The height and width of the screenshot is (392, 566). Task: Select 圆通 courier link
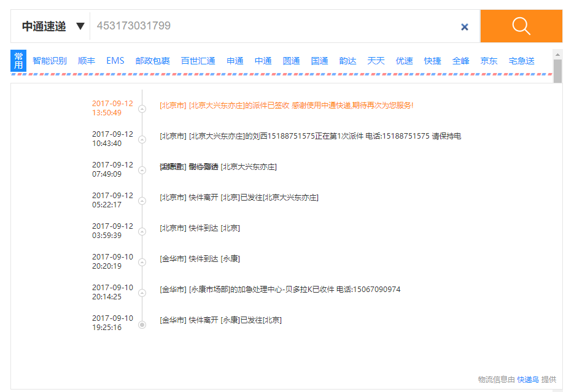(292, 61)
